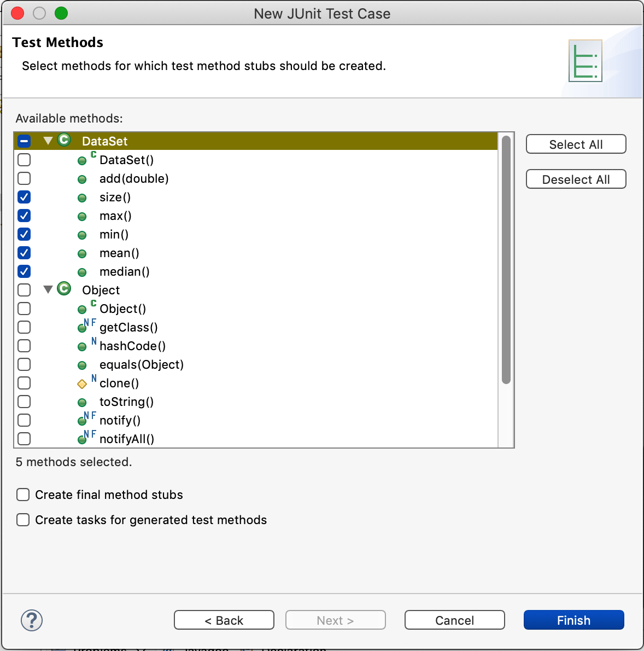Collapse the DataSet tree node
Viewport: 644px width, 651px height.
[48, 141]
